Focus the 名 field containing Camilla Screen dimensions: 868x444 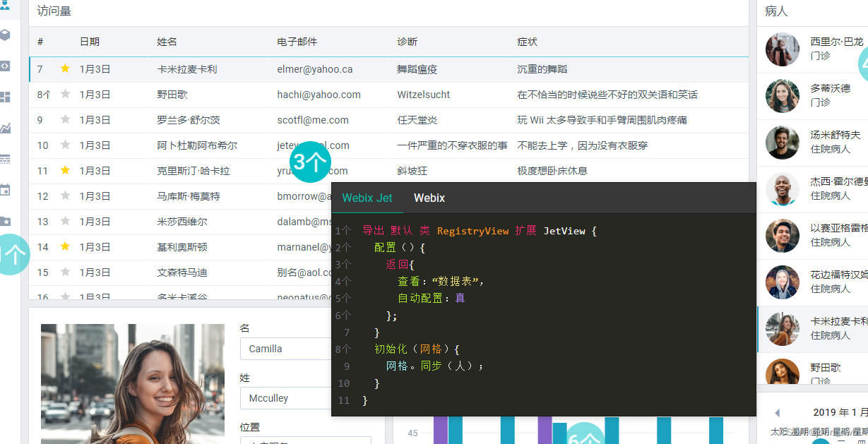[285, 349]
